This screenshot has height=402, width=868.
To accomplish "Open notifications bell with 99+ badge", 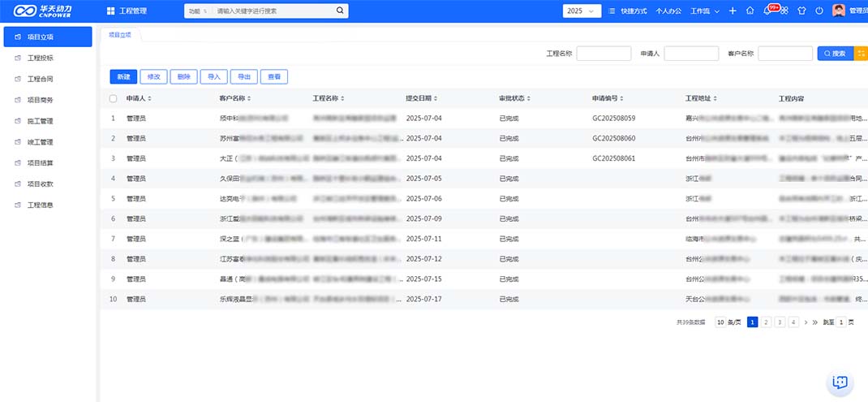I will [x=767, y=11].
